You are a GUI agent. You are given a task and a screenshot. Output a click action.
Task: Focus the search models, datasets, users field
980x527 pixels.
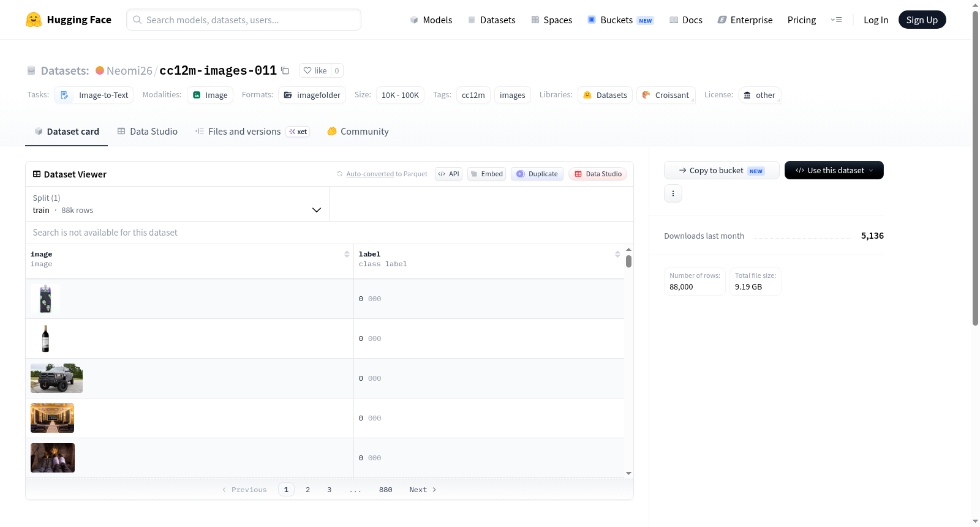244,20
